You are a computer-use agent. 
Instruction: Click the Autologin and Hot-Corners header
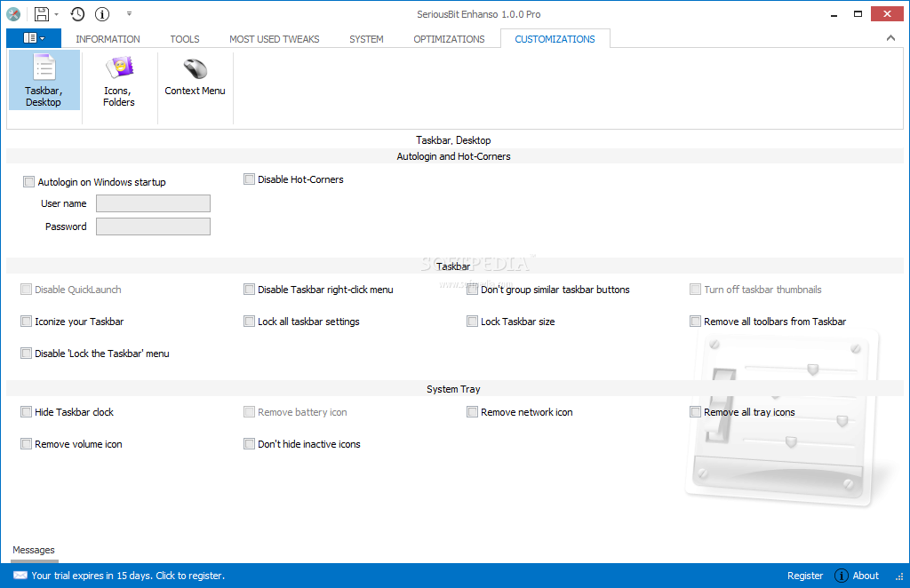click(x=453, y=156)
